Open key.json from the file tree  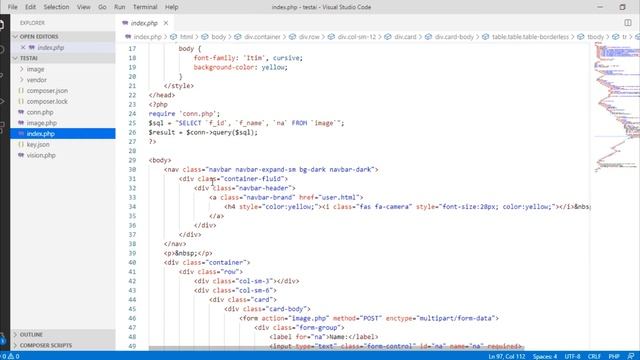pos(38,144)
